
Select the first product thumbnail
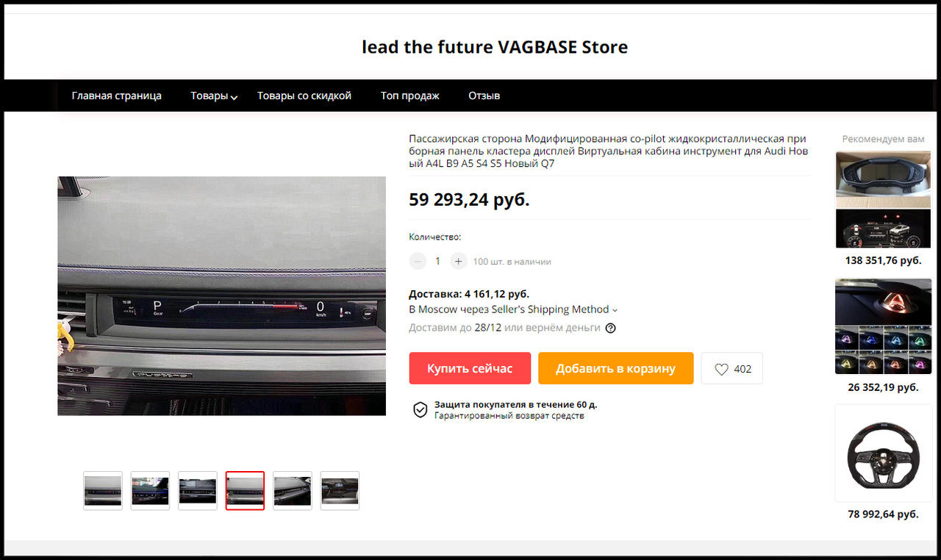pyautogui.click(x=103, y=490)
